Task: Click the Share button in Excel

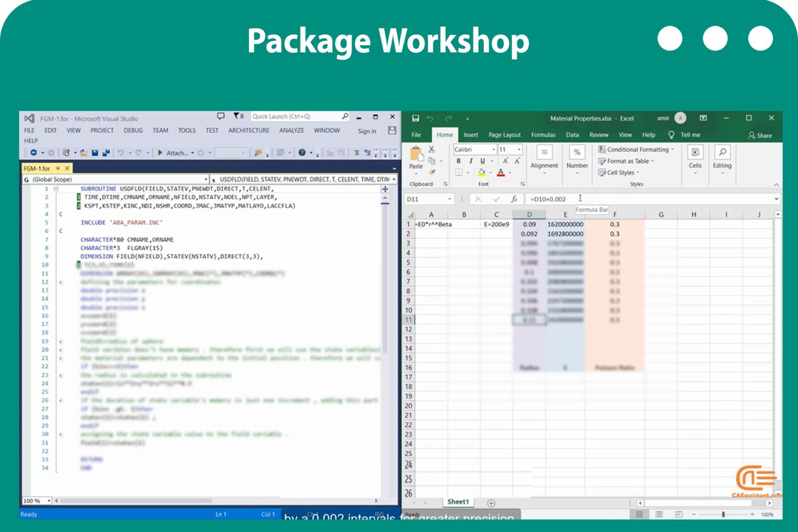Action: (762, 136)
